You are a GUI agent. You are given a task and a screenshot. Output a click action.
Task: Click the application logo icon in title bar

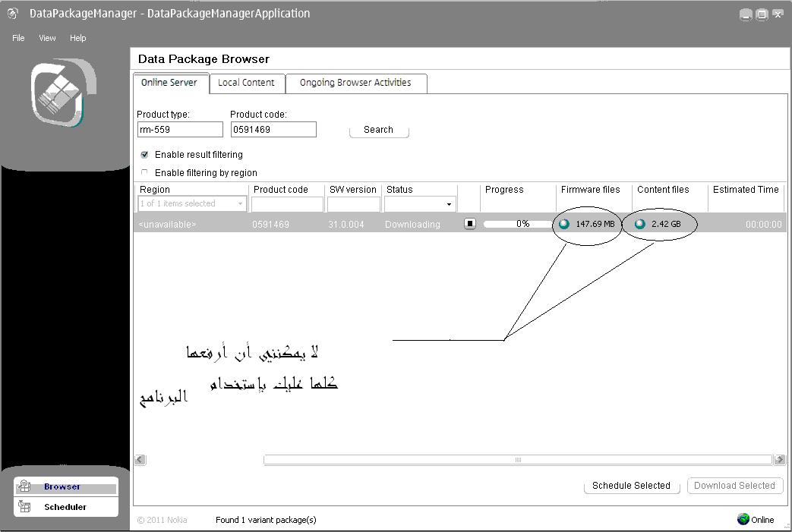tap(13, 14)
